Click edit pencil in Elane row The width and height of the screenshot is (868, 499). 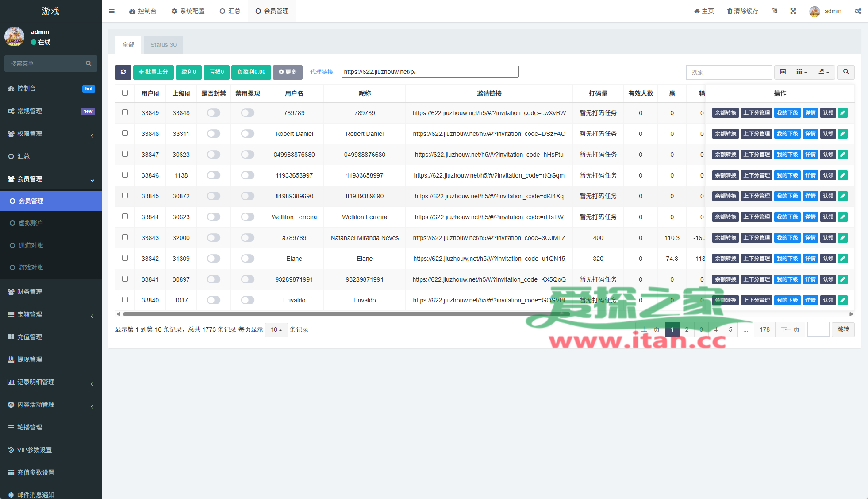pos(843,259)
